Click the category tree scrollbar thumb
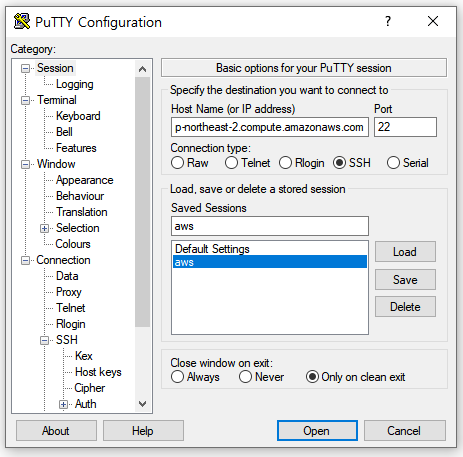Viewport: 463px width, 457px height. pyautogui.click(x=143, y=202)
